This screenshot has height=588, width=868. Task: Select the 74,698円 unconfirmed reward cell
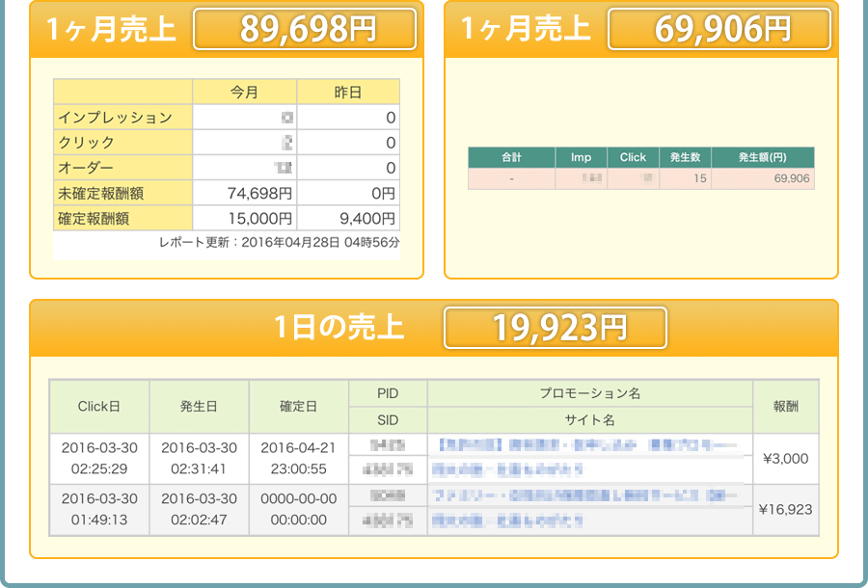244,193
